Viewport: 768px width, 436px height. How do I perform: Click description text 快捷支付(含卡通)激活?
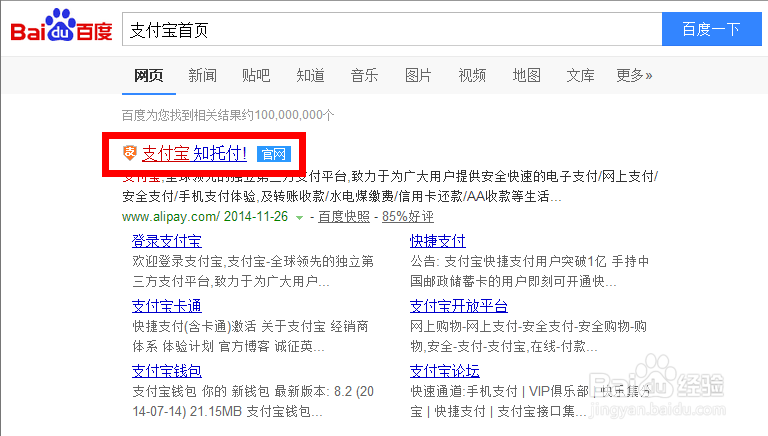[194, 327]
